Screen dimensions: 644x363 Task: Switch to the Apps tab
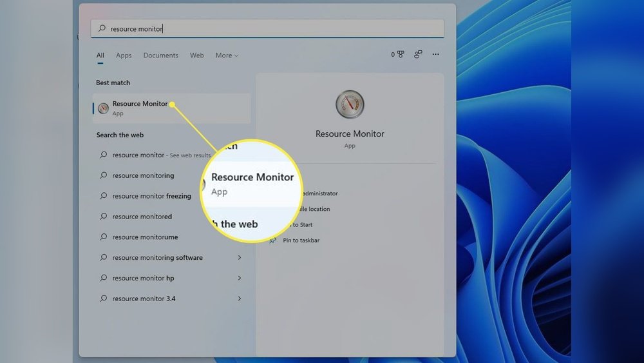124,55
